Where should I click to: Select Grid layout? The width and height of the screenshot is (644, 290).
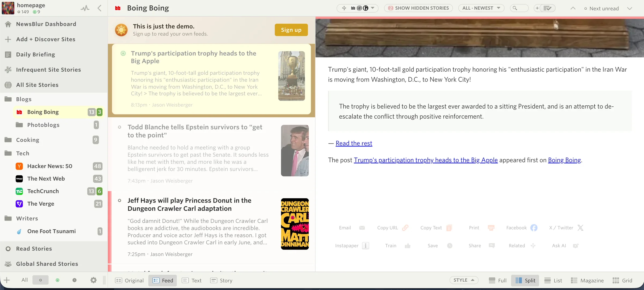tap(623, 280)
